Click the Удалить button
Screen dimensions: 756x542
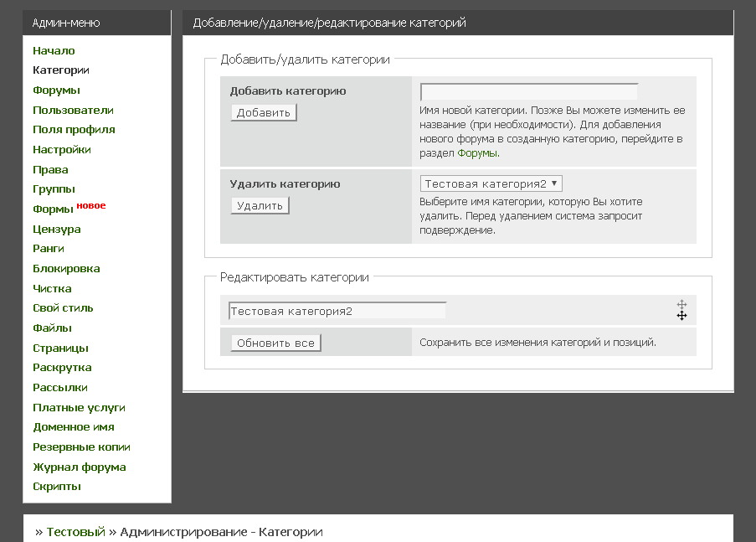tap(260, 205)
